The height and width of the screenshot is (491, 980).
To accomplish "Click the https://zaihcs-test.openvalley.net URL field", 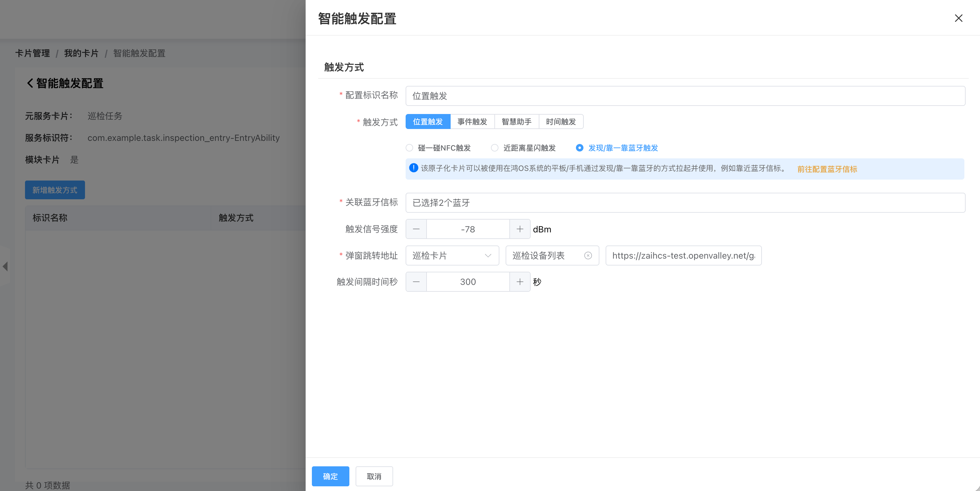I will (x=683, y=255).
